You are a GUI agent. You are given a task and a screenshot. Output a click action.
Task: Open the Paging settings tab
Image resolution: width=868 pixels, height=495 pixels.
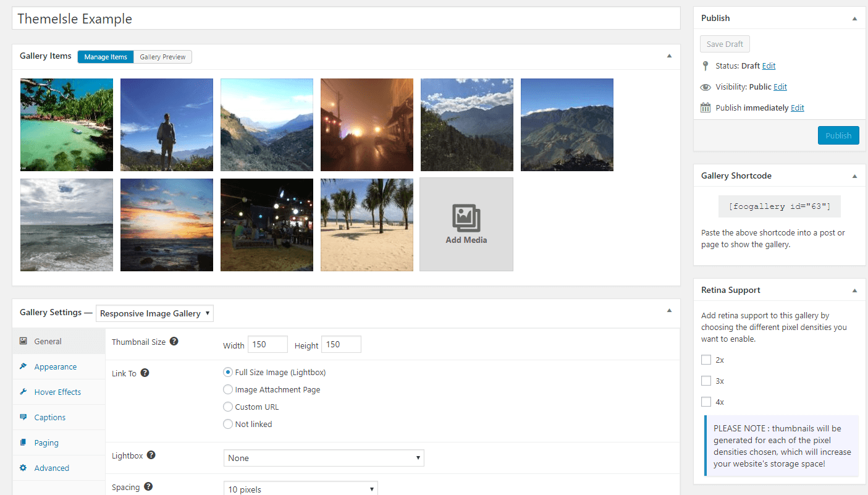point(59,442)
